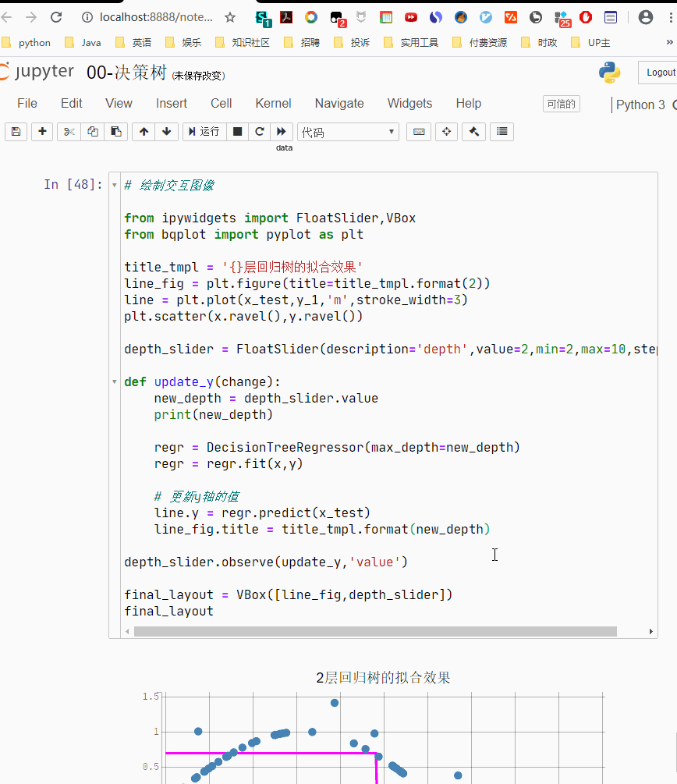Restart the kernel circular arrow icon
Viewport: 677px width, 784px height.
tap(260, 132)
